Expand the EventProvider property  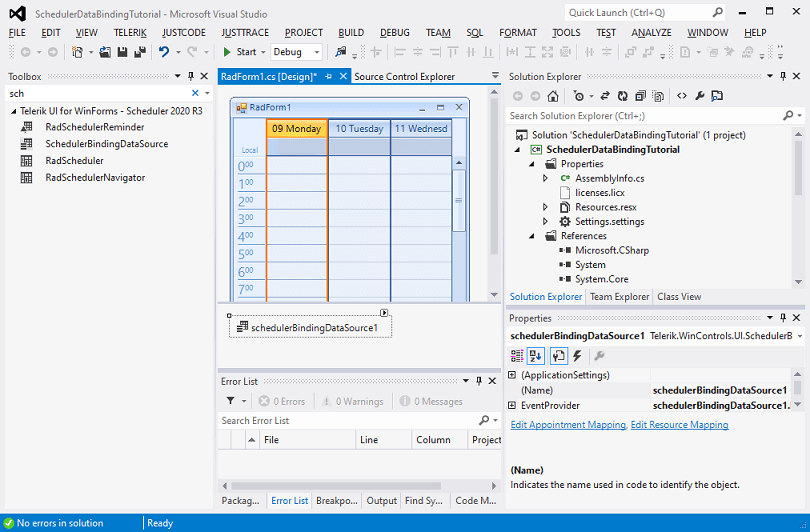pos(512,405)
